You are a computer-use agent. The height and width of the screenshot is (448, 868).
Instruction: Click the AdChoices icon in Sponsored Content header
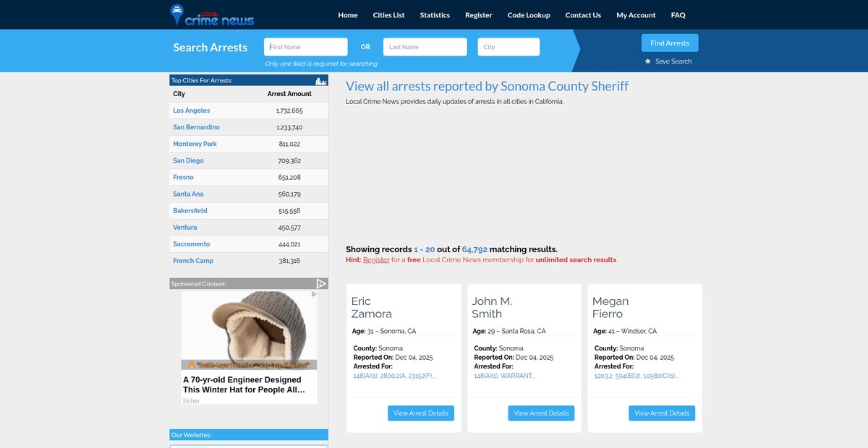click(322, 284)
